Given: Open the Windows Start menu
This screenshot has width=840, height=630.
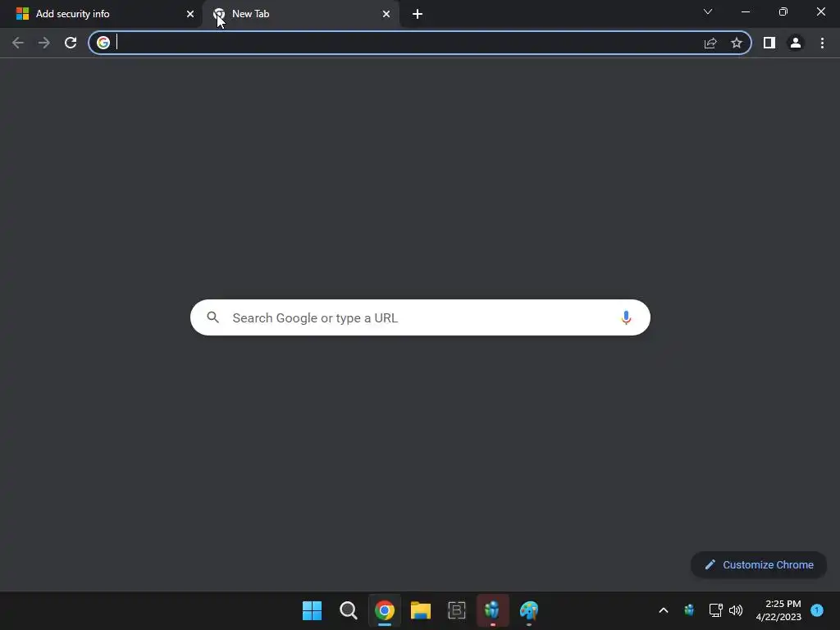Looking at the screenshot, I should click(312, 610).
